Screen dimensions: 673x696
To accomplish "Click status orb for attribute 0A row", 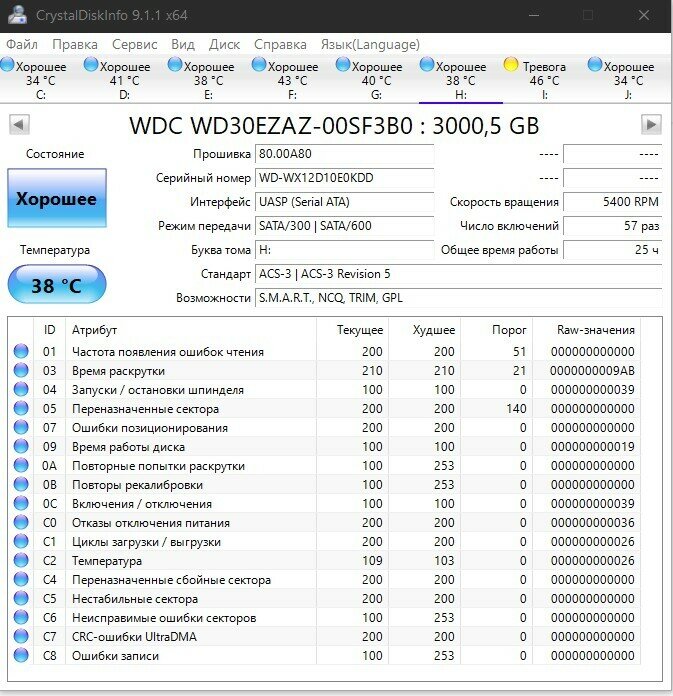I will [x=21, y=465].
